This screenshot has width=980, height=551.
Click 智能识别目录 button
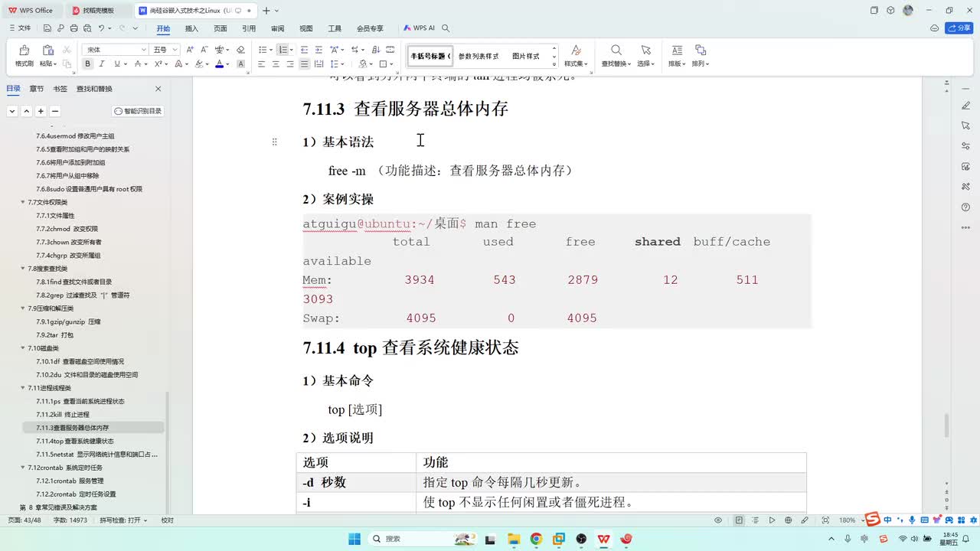tap(139, 111)
